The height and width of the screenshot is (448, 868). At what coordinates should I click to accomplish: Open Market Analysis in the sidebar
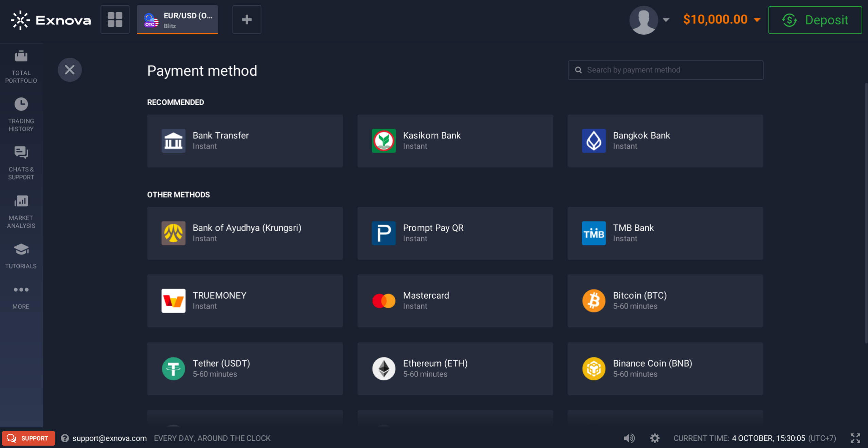coord(21,211)
